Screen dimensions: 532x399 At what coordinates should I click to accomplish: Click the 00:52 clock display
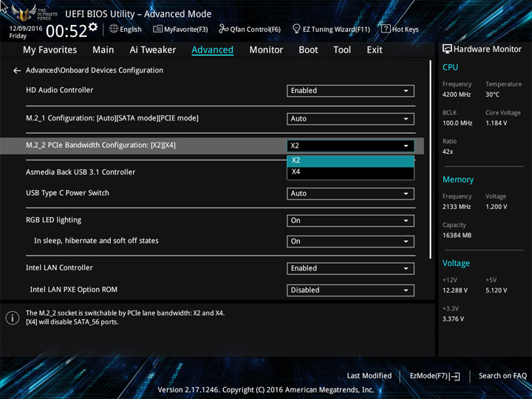(66, 31)
